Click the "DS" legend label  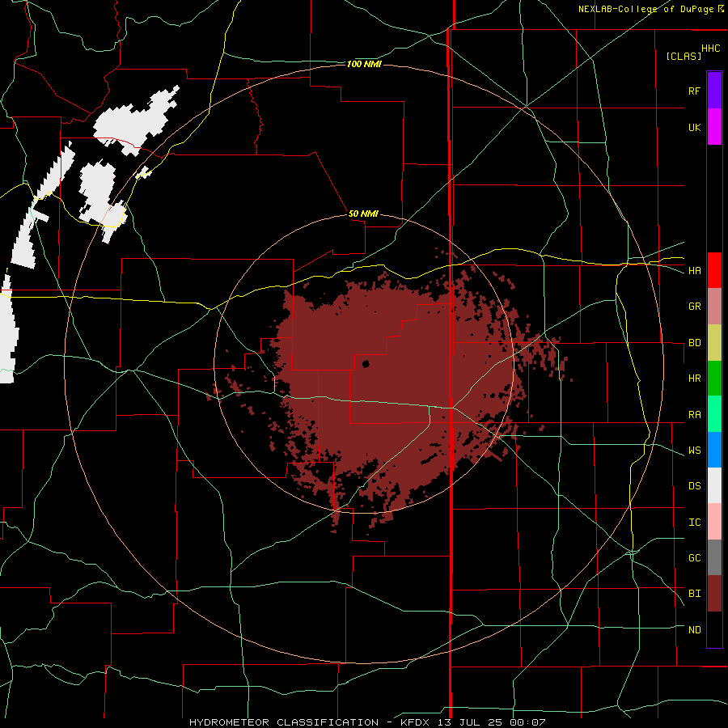click(694, 486)
